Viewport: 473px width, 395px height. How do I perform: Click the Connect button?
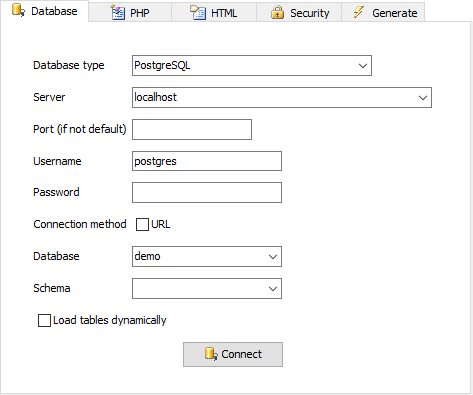pyautogui.click(x=233, y=354)
